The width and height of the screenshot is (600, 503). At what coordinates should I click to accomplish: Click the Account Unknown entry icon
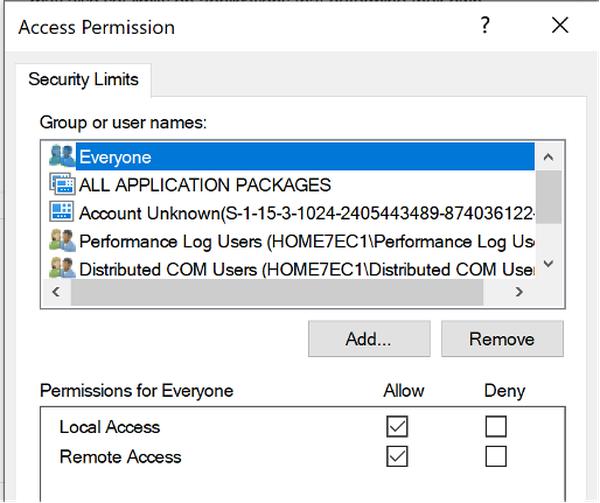point(61,212)
